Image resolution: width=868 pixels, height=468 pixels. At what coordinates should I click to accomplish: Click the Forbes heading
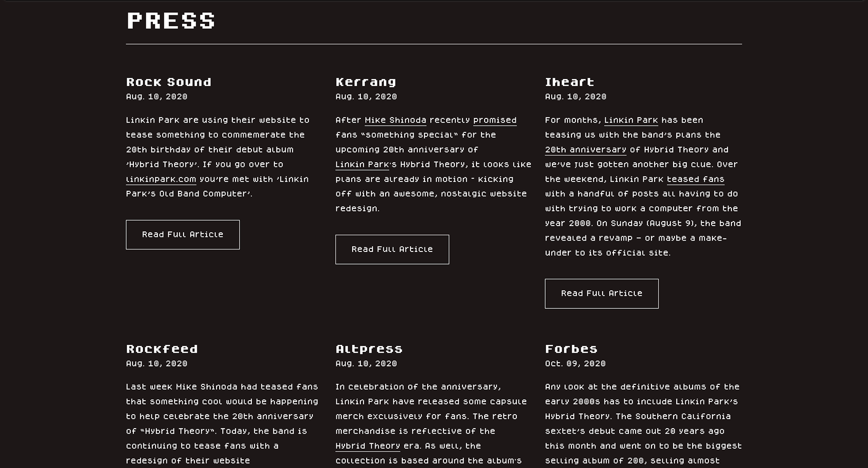click(x=571, y=349)
